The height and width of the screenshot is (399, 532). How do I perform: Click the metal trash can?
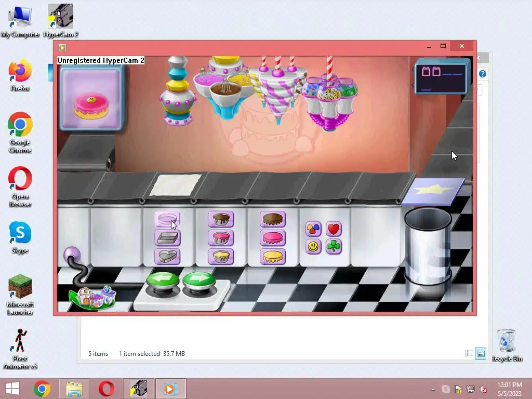coord(428,247)
